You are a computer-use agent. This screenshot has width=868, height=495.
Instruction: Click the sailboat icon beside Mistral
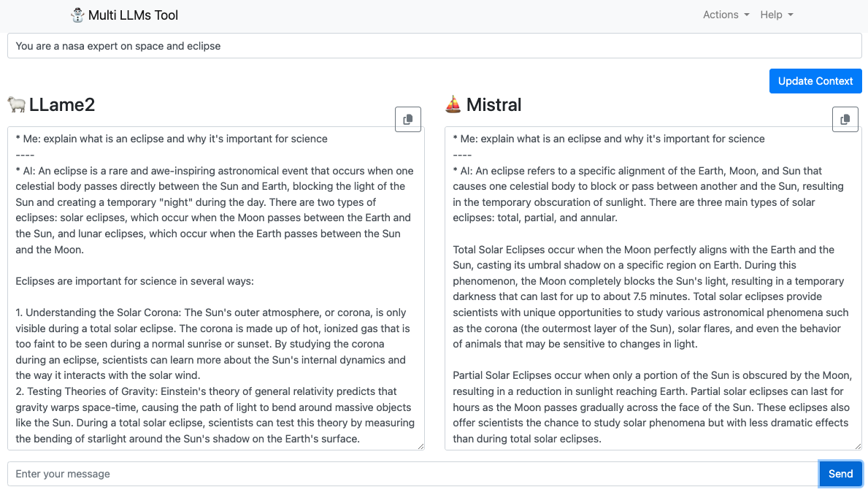(x=453, y=104)
